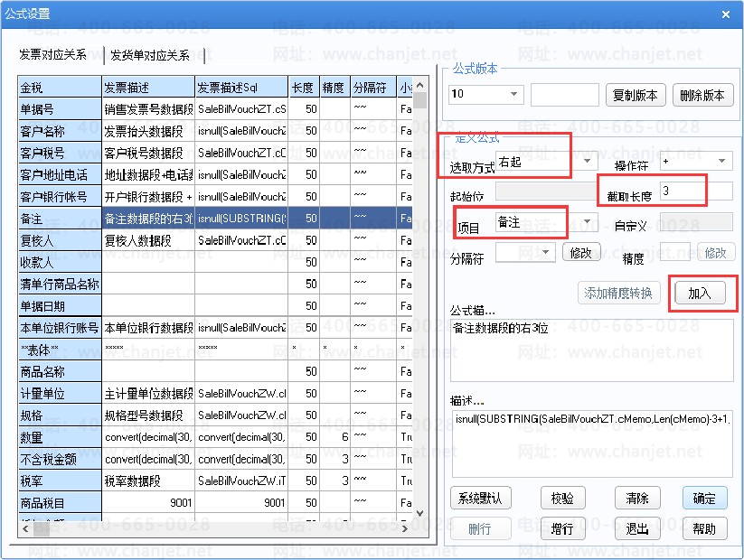Select the 客户银行帐号 row
744x560 pixels.
click(60, 196)
